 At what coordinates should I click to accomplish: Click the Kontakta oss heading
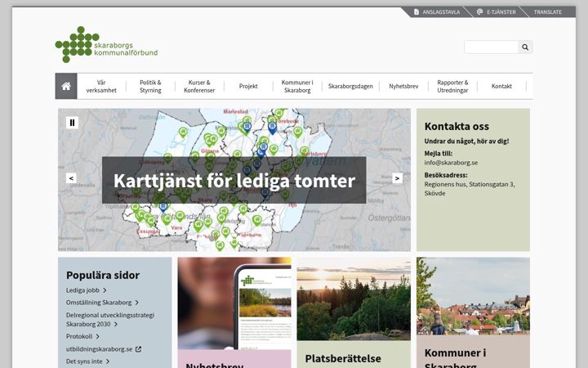[457, 126]
